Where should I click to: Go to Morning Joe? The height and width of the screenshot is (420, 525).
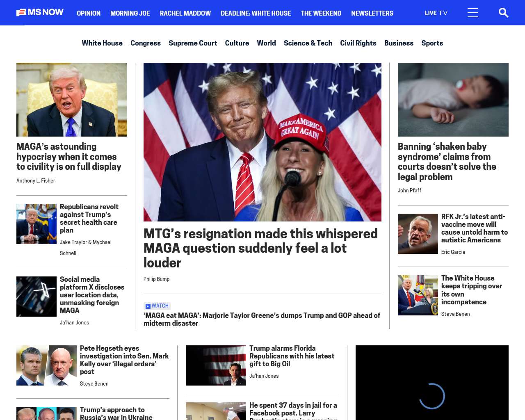tap(130, 13)
